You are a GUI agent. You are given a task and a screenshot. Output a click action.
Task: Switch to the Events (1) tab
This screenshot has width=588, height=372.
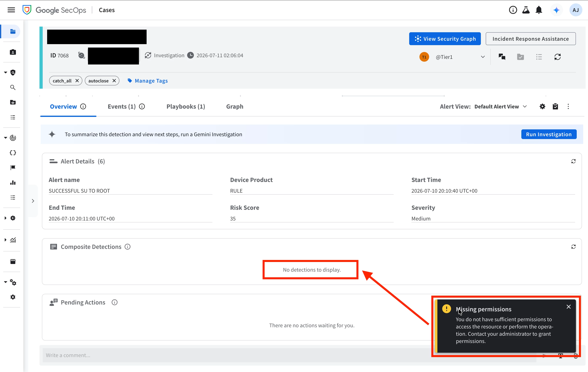(122, 107)
